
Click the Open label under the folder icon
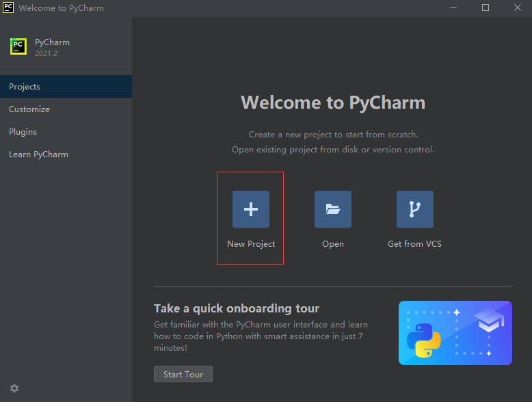tap(333, 244)
